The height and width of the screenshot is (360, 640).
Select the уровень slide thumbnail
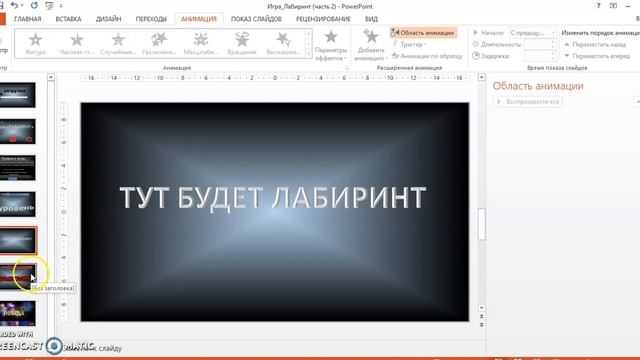(x=17, y=204)
